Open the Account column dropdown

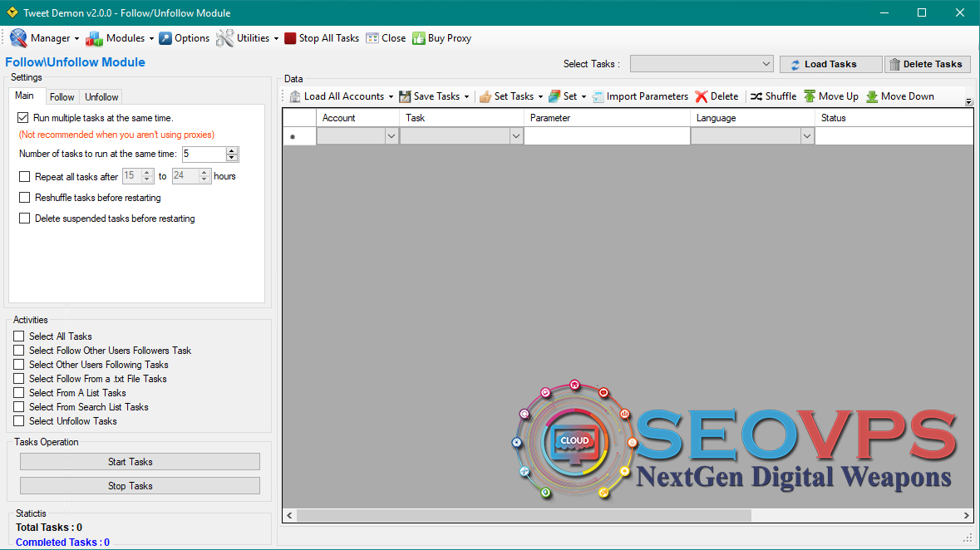(392, 135)
